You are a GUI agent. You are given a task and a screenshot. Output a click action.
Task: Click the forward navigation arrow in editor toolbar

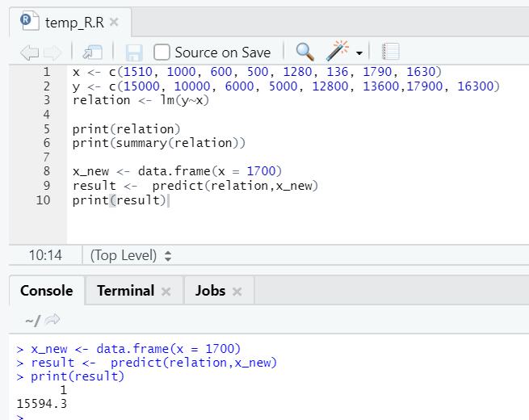52,52
